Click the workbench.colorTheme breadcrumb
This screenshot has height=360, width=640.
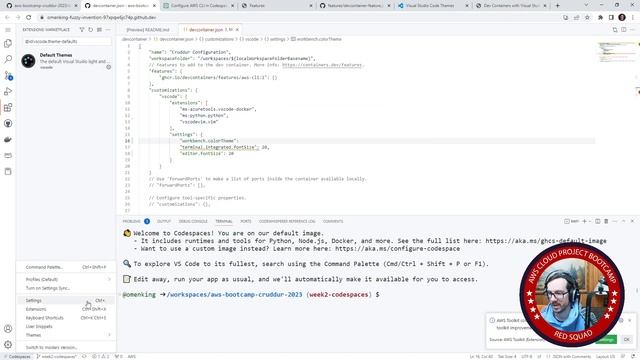click(316, 39)
